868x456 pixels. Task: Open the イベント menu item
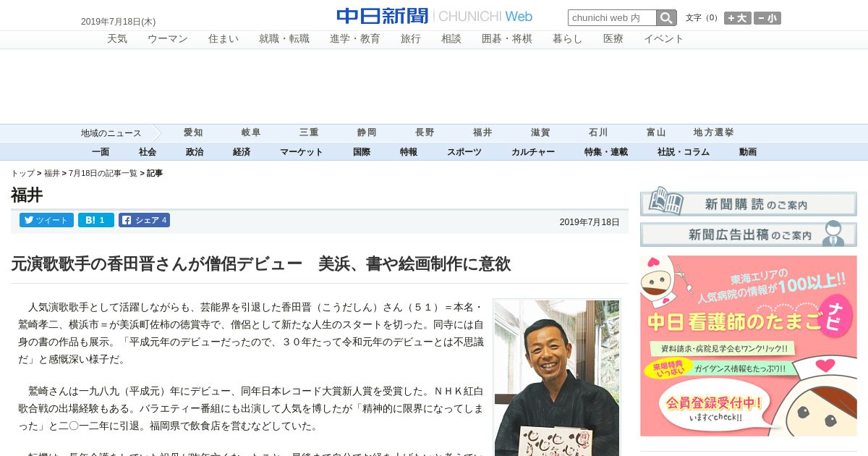point(664,39)
